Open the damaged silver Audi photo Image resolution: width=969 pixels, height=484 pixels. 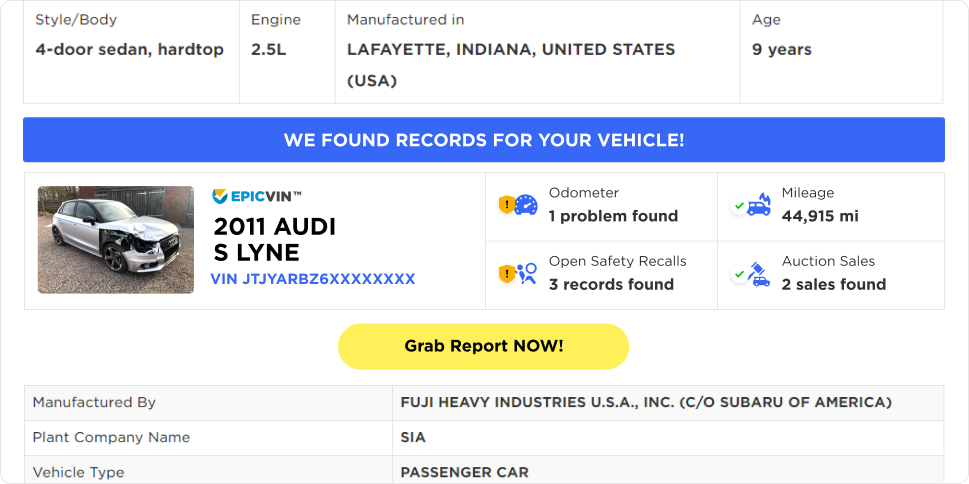pos(116,240)
